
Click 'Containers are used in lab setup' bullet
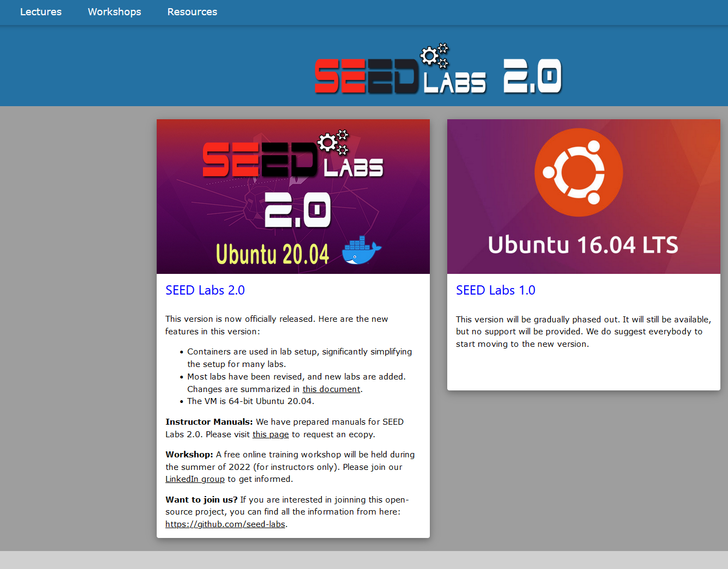click(300, 358)
